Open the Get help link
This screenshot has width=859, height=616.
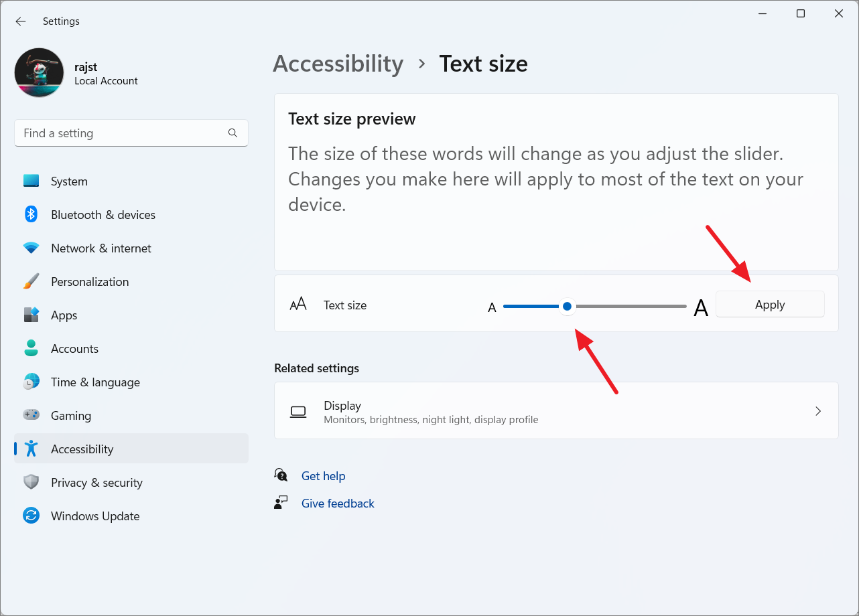(x=323, y=476)
